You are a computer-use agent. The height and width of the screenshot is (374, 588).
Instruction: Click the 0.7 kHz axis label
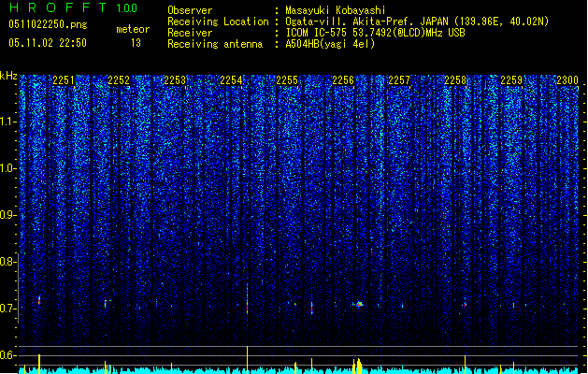coord(7,309)
